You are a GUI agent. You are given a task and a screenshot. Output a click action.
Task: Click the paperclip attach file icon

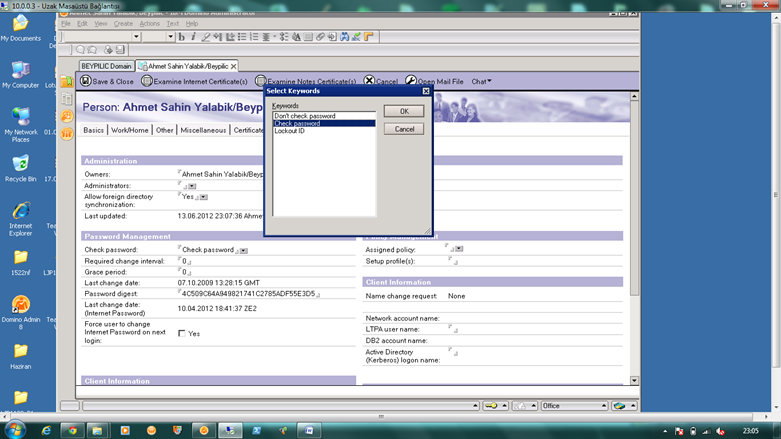coord(320,37)
